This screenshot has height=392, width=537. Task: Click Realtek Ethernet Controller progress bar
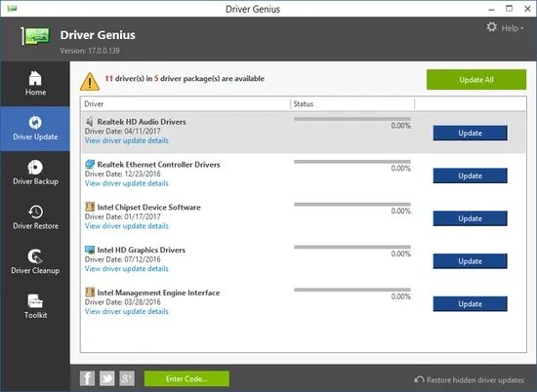point(352,162)
